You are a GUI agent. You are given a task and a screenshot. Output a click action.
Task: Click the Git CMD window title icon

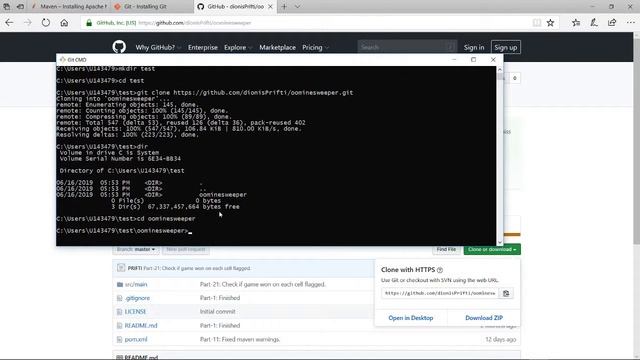tap(62, 60)
